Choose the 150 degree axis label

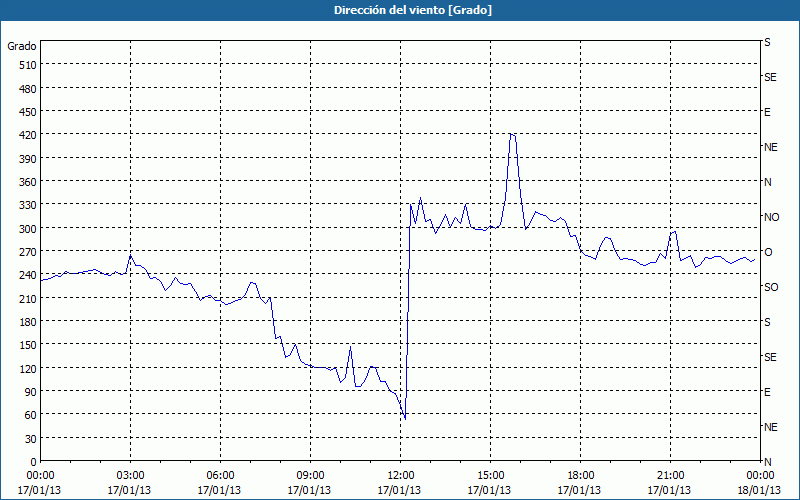click(x=28, y=345)
